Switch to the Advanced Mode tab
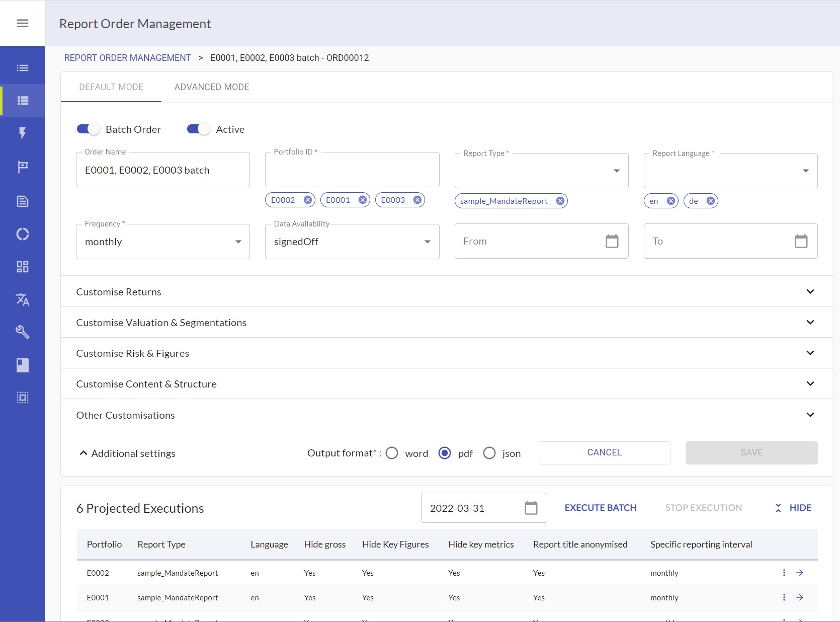840x622 pixels. pyautogui.click(x=212, y=87)
